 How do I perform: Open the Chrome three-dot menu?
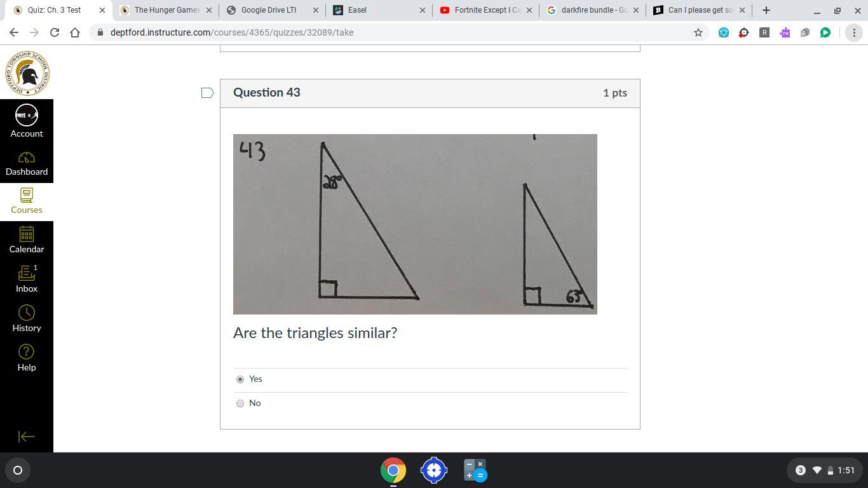tap(854, 32)
